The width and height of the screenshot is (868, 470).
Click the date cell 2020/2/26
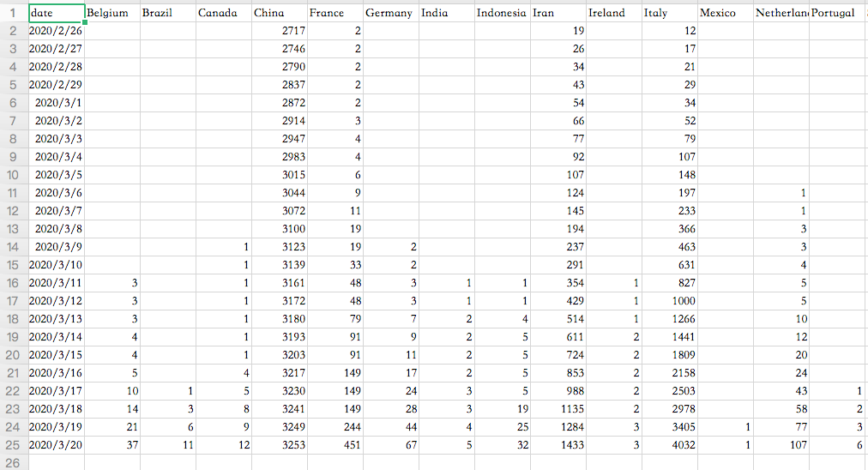coord(57,31)
